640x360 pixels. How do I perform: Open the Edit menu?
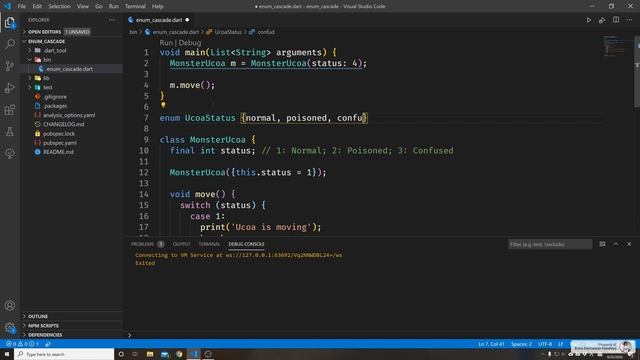(x=37, y=6)
